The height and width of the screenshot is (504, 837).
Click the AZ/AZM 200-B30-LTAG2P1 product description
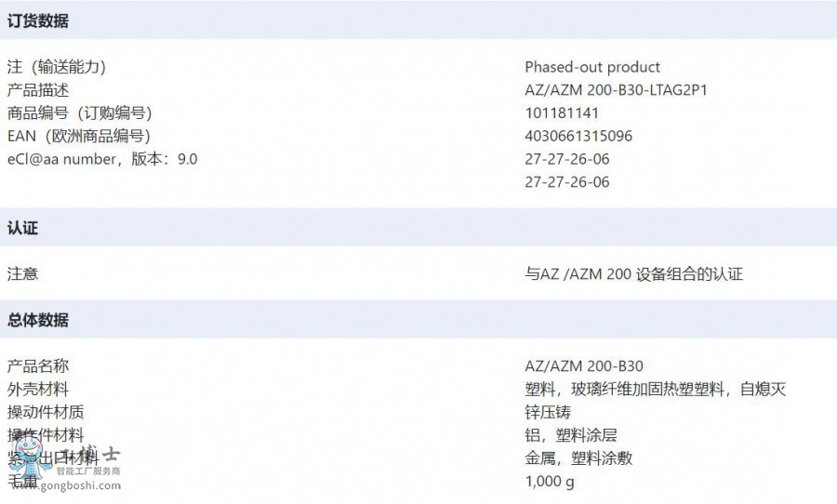(x=622, y=90)
